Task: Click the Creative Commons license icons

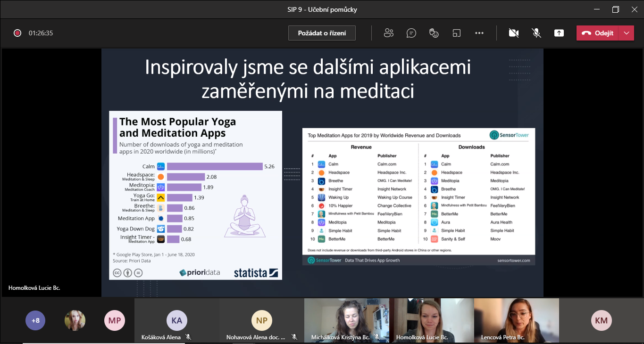Action: (127, 272)
